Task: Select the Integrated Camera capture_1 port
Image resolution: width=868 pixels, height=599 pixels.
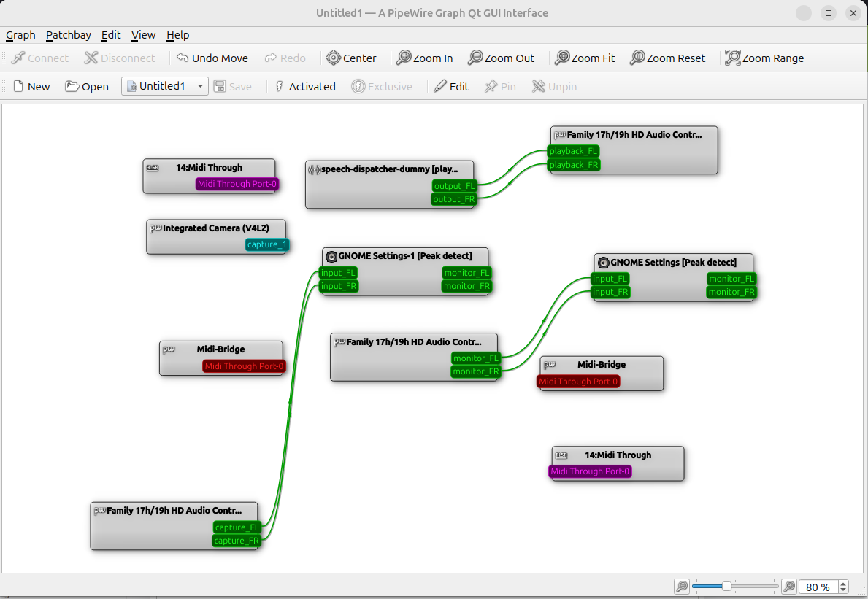Action: [x=267, y=244]
